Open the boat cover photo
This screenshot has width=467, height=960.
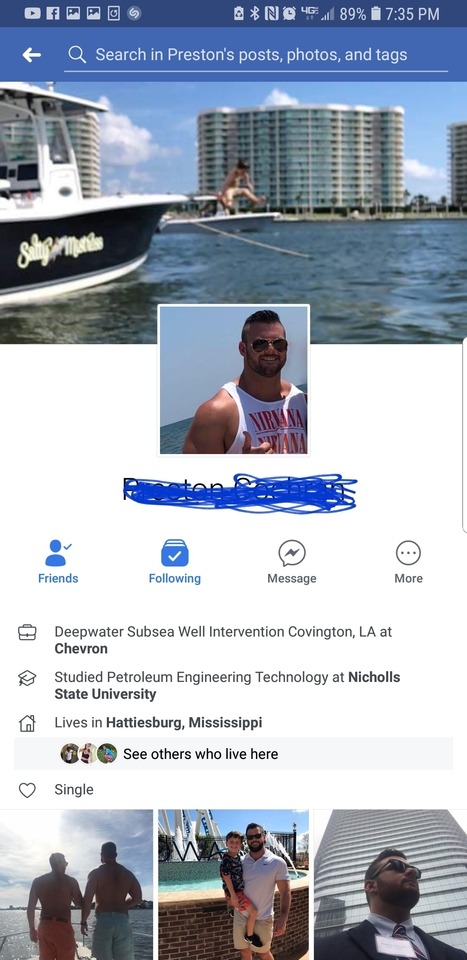[x=233, y=212]
